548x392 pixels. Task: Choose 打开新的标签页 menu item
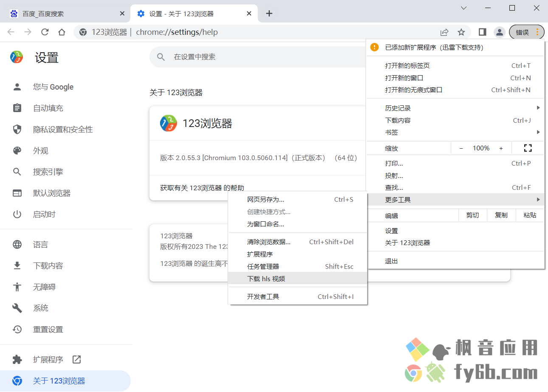(x=455, y=66)
